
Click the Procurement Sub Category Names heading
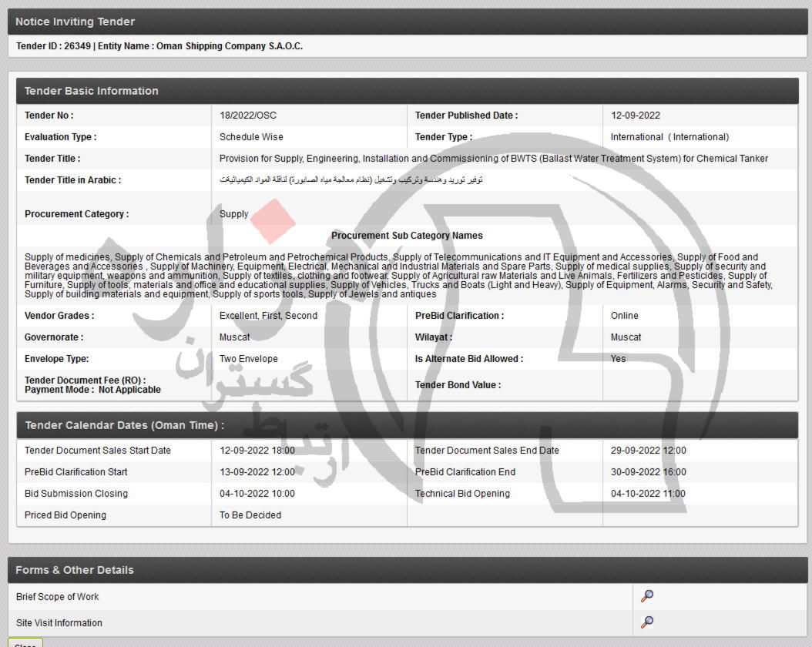coord(407,236)
